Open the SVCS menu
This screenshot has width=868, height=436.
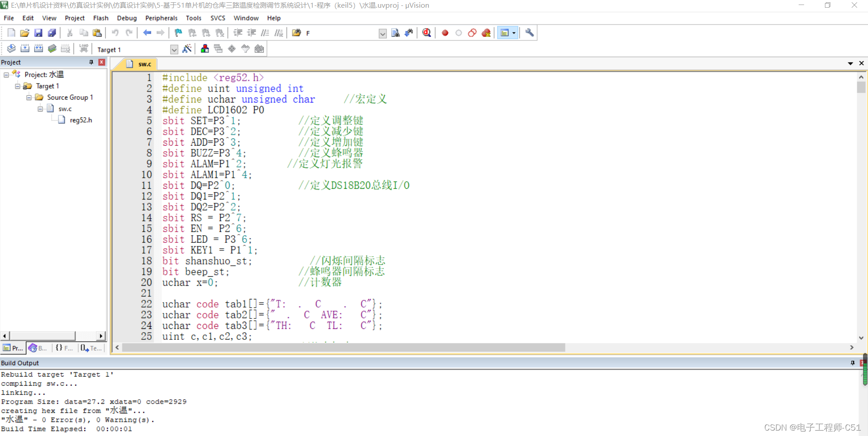tap(218, 18)
